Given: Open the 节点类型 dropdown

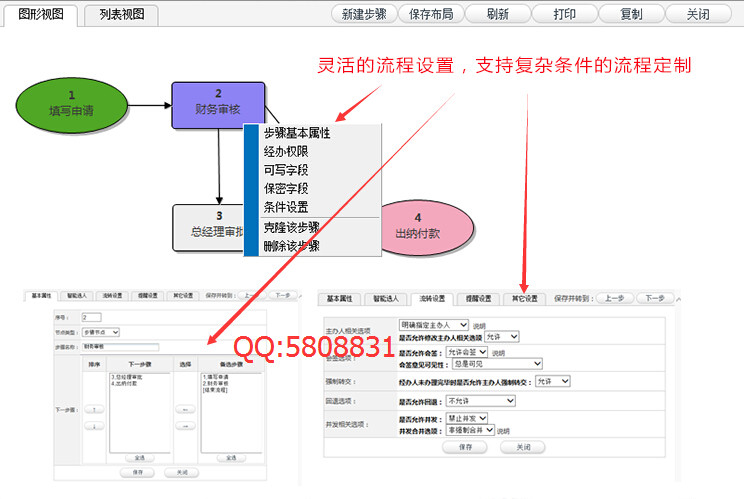Looking at the screenshot, I should [101, 332].
